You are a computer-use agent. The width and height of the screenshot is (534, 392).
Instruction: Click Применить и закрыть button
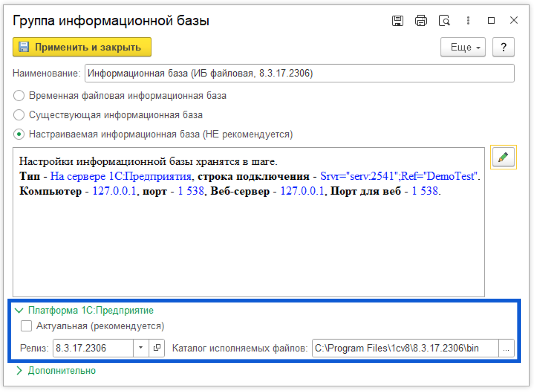(82, 47)
